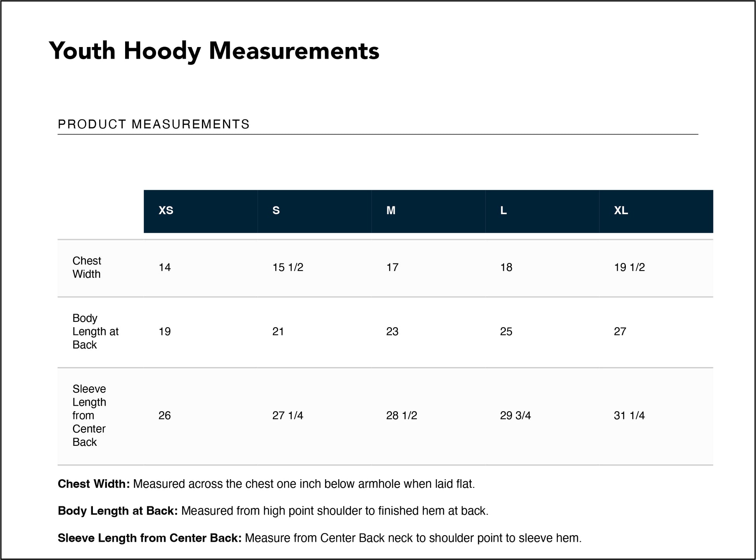The height and width of the screenshot is (560, 756).
Task: Select the Chest Width row label
Action: pos(87,267)
